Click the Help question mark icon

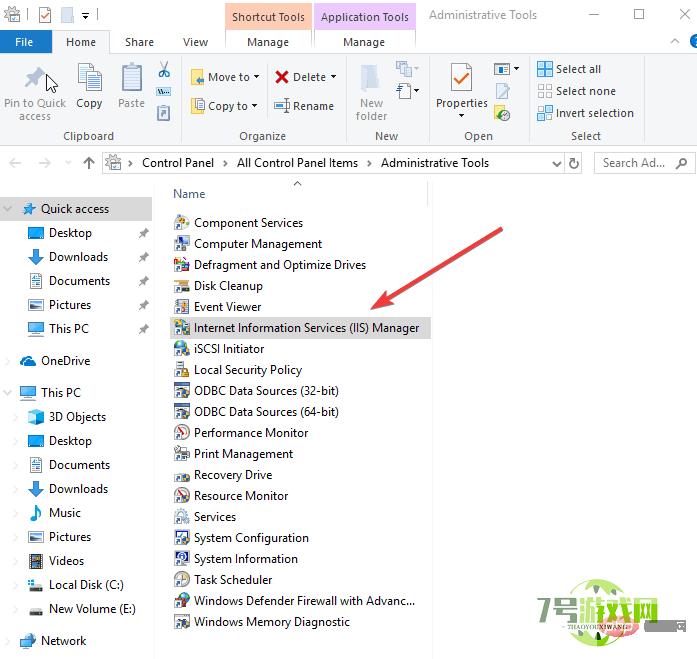tap(693, 41)
